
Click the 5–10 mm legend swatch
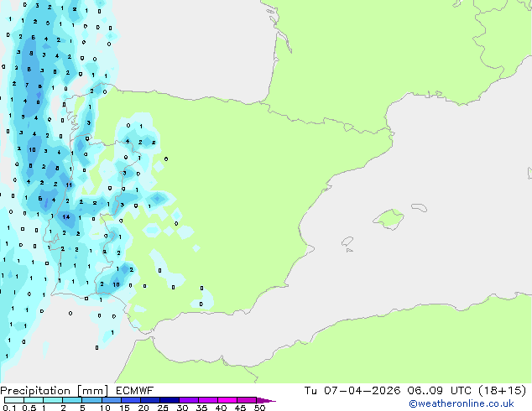click(x=91, y=400)
